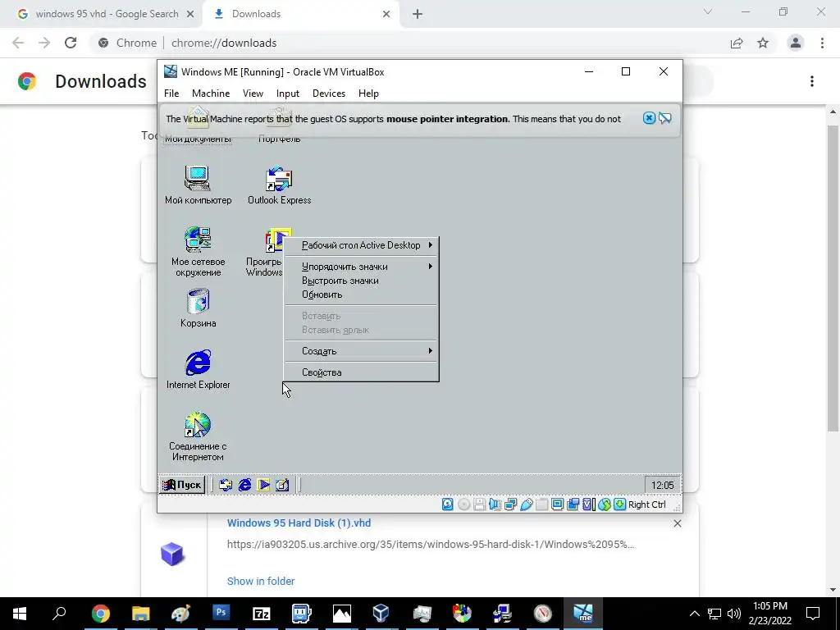
Task: Click the guest taskbar clock 12:05
Action: (x=662, y=485)
